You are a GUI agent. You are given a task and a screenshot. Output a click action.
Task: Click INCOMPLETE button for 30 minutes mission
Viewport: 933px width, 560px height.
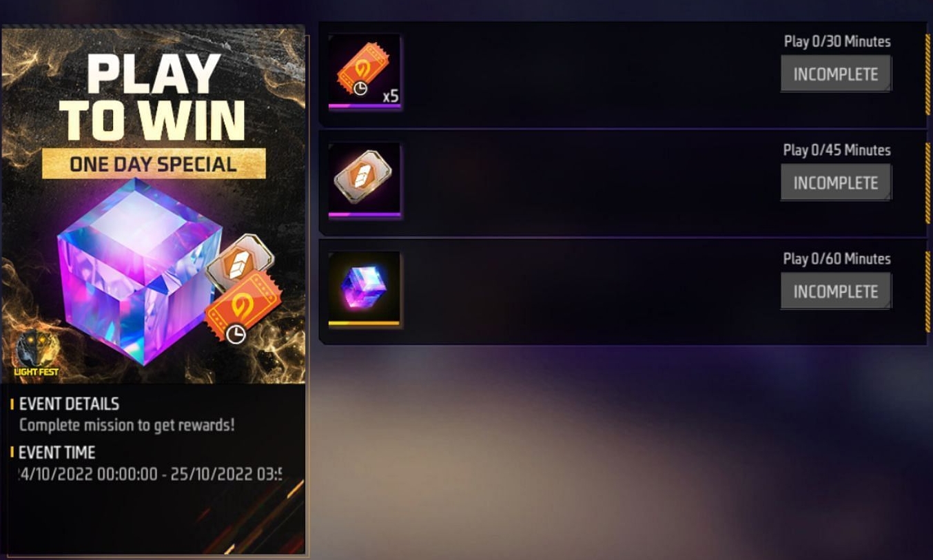(836, 74)
